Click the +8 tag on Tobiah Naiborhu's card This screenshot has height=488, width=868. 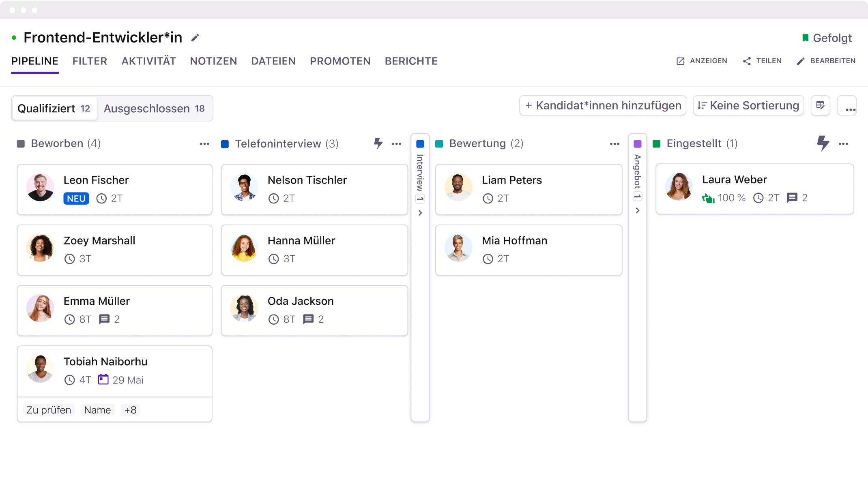coord(130,410)
